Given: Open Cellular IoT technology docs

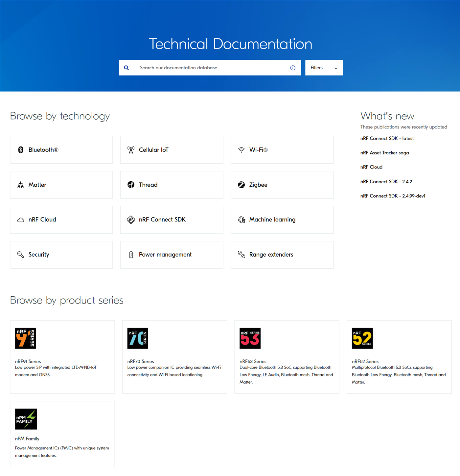Looking at the screenshot, I should pos(172,150).
